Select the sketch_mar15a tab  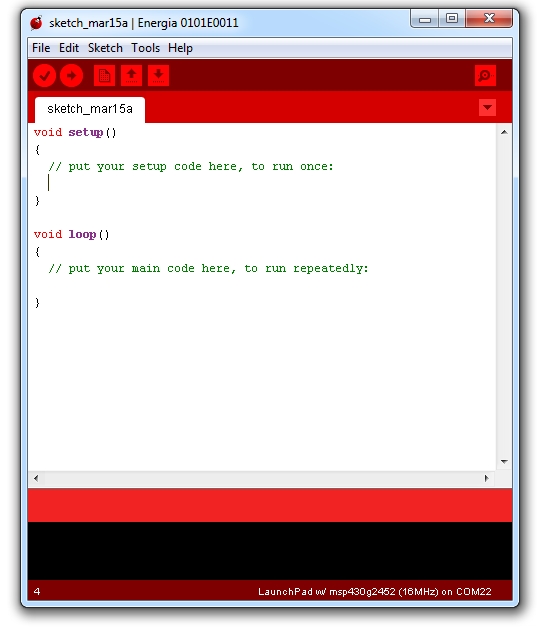(90, 109)
